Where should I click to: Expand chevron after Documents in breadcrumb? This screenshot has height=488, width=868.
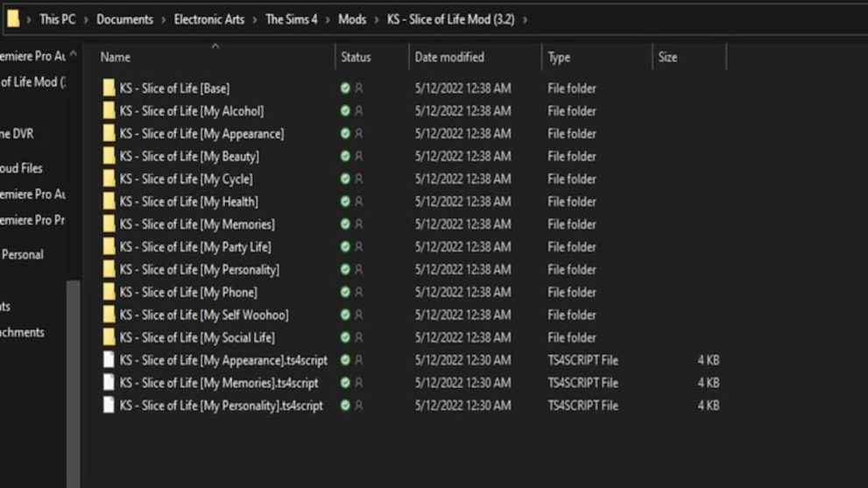[163, 19]
